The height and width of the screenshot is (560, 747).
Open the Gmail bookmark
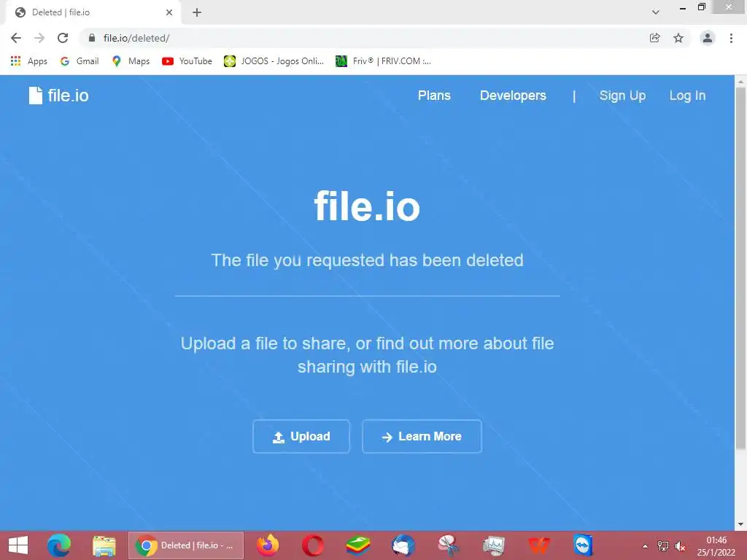coord(80,61)
